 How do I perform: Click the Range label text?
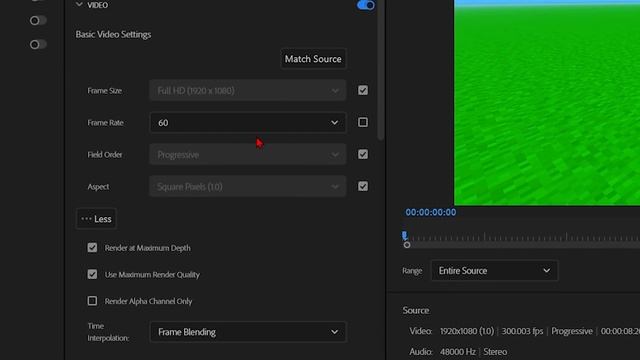point(412,271)
